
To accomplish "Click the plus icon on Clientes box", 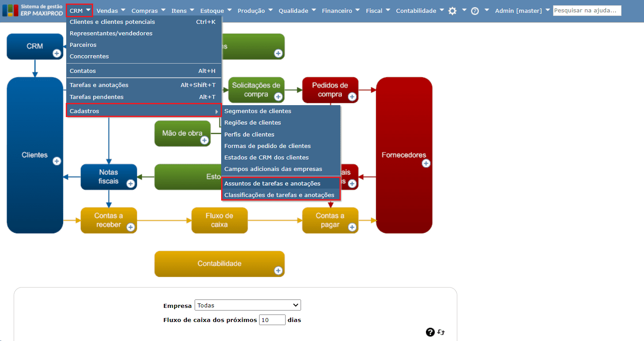I will click(x=56, y=161).
